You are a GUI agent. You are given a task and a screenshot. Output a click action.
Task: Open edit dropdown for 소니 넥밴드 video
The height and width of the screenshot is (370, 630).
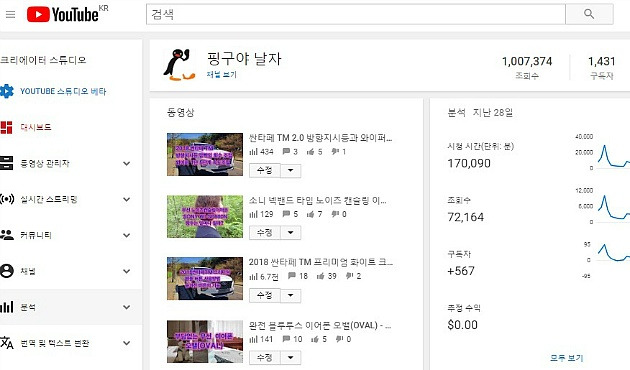290,233
